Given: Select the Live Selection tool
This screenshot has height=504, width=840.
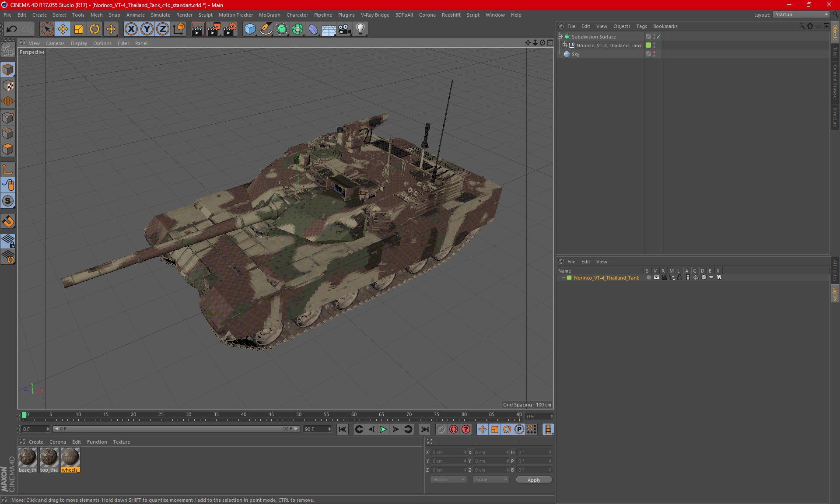Looking at the screenshot, I should point(47,29).
